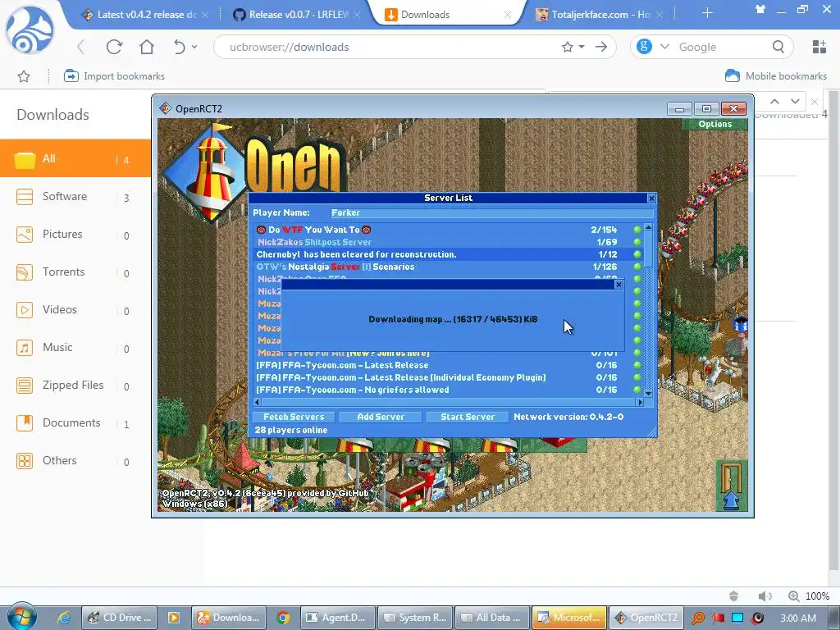Viewport: 840px width, 630px height.
Task: Switch to Release v0.0.7 LRFLEW tab
Action: click(x=297, y=15)
